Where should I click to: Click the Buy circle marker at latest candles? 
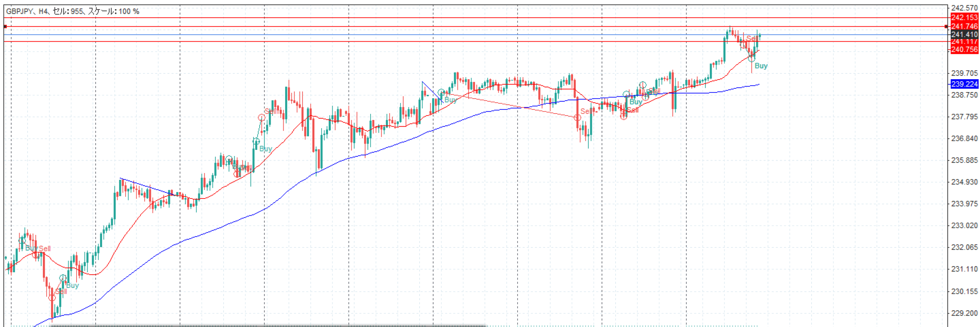tap(751, 59)
